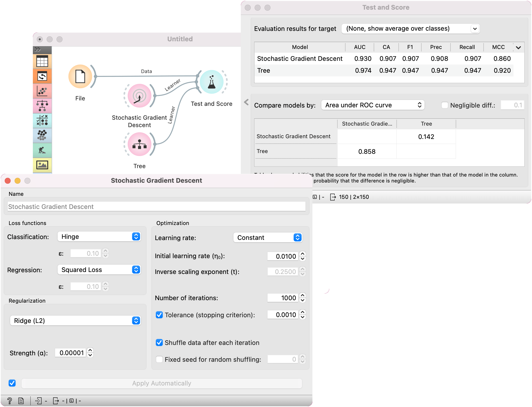This screenshot has height=407, width=532.
Task: Disable Tolerance stopping criterion checkbox
Action: tap(159, 315)
